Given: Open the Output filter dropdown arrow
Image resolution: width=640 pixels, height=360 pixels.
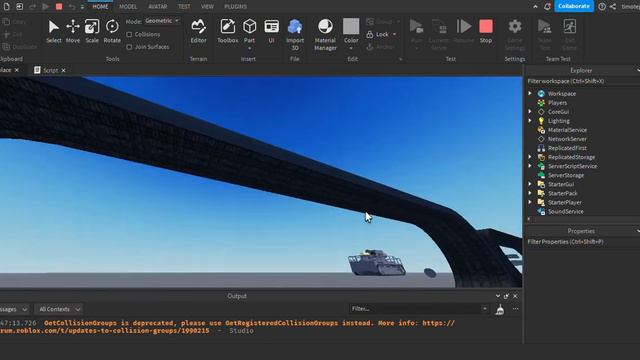Looking at the screenshot, I should pos(484,309).
